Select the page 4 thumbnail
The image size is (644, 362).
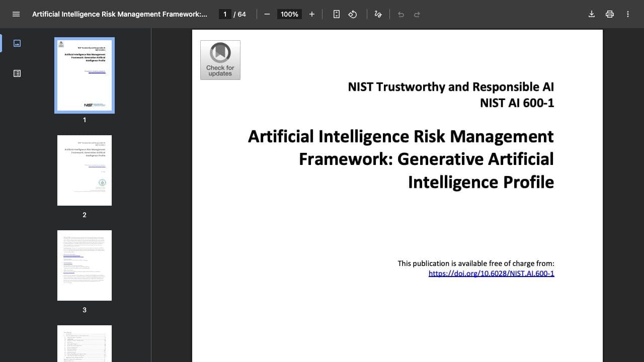point(85,343)
